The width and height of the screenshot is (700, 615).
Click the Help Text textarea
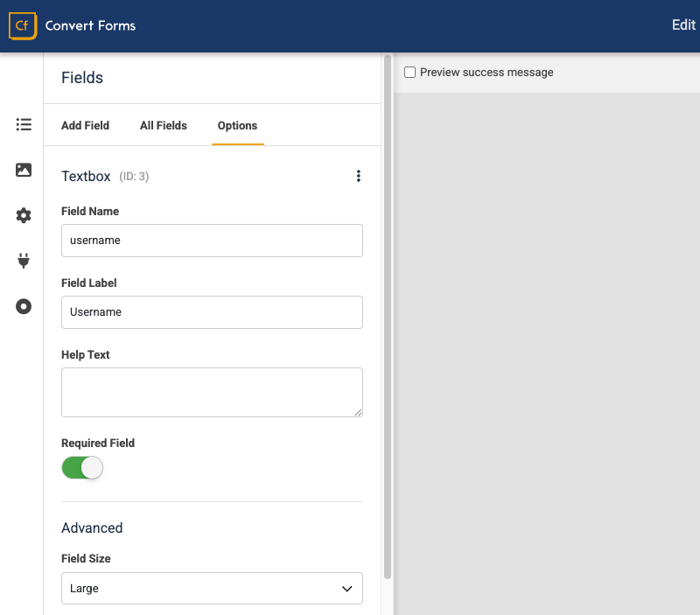[x=212, y=392]
